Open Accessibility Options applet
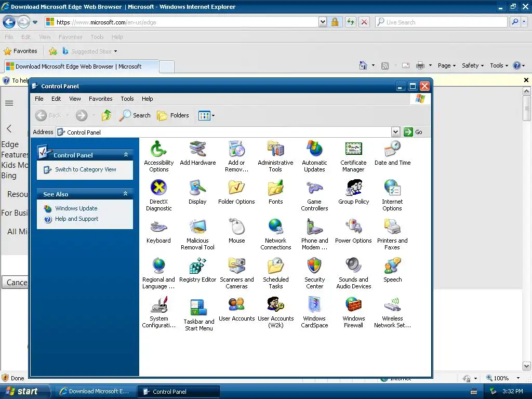 [x=158, y=149]
